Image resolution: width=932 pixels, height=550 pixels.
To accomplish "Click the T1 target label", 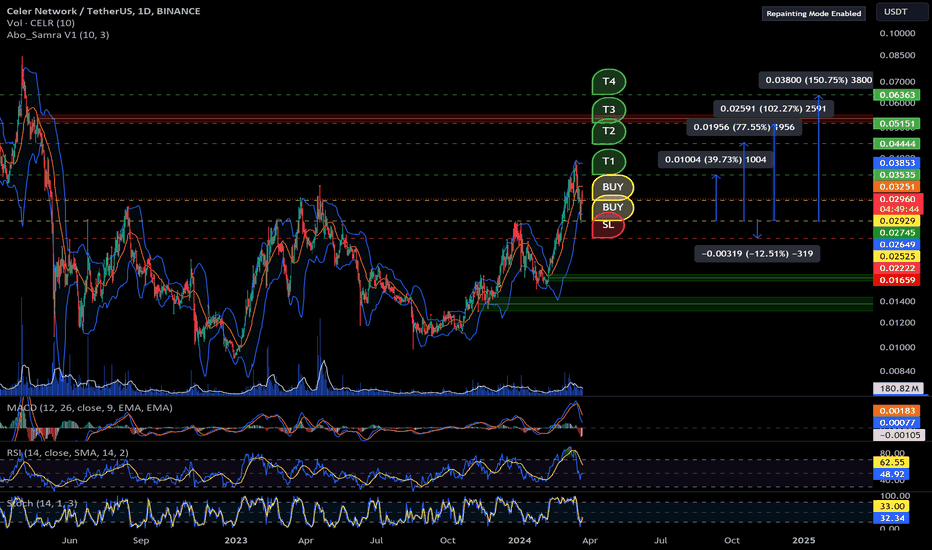I will pyautogui.click(x=609, y=161).
